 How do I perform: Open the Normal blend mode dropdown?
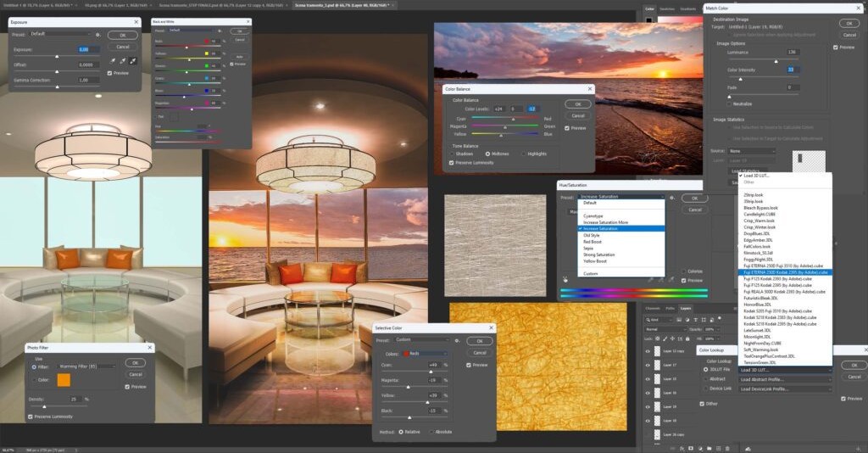pos(665,329)
